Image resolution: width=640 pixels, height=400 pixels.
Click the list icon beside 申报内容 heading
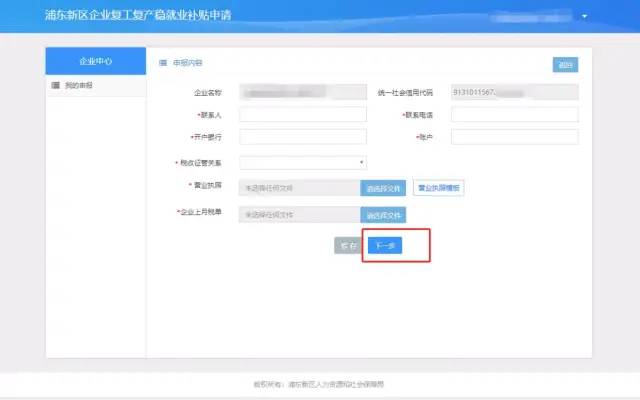coord(163,63)
